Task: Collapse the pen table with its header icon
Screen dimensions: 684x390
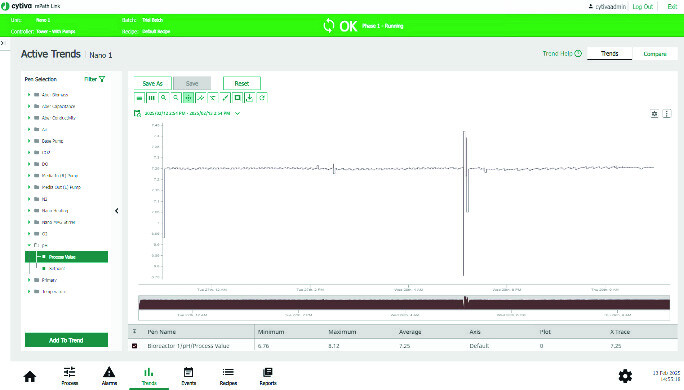Action: (x=134, y=332)
